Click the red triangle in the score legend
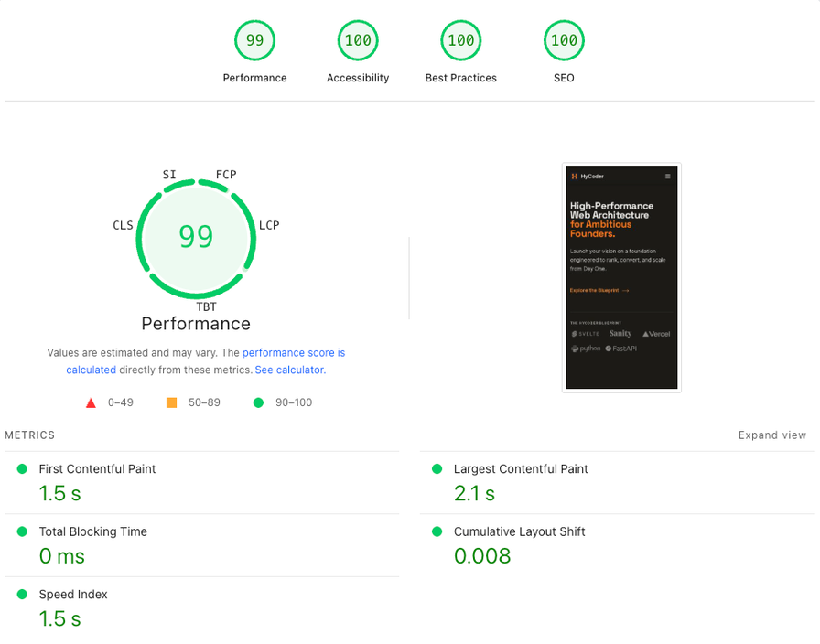Viewport: 820px width, 644px height. tap(90, 402)
